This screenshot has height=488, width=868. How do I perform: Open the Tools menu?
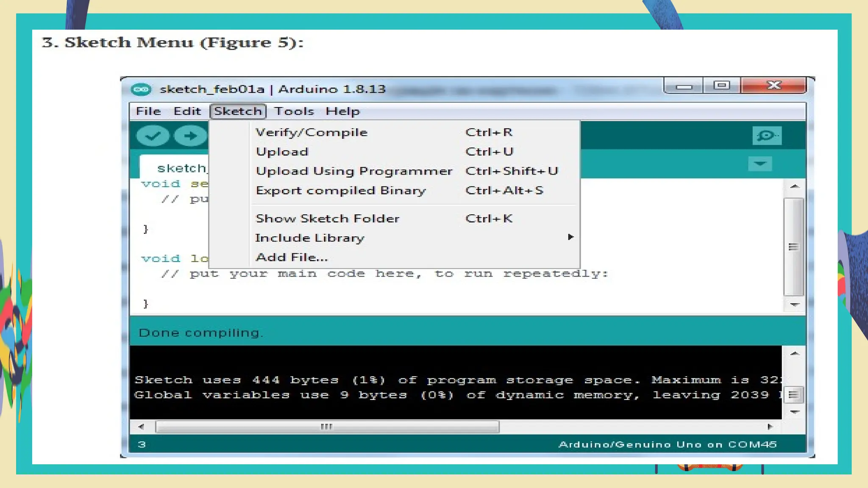click(x=294, y=111)
